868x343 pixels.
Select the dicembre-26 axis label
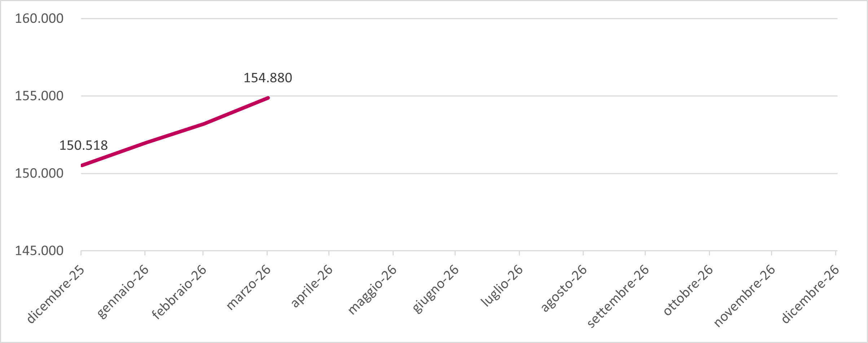(810, 294)
